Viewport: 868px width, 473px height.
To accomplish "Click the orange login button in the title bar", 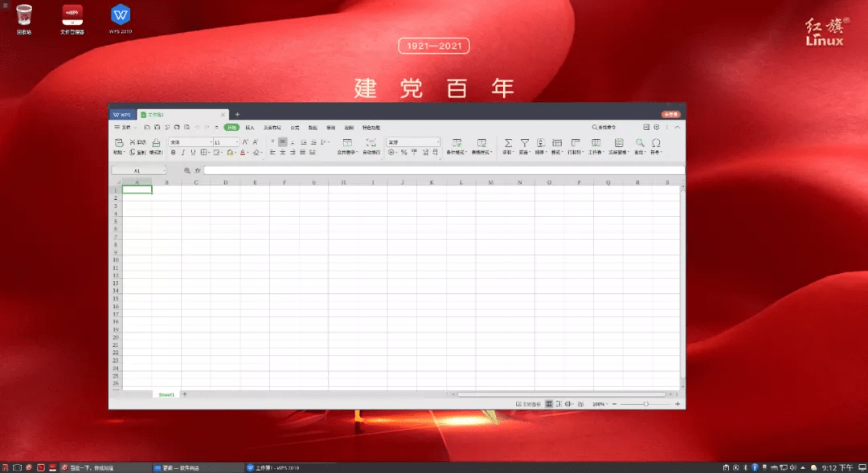I will pos(671,114).
